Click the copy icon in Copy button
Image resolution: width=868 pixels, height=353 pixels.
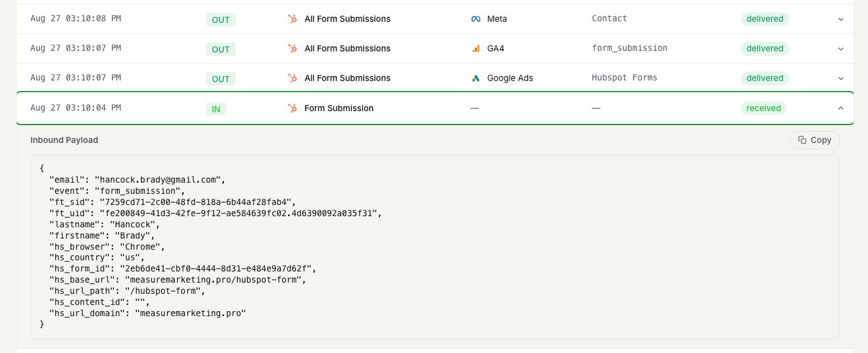(x=802, y=140)
